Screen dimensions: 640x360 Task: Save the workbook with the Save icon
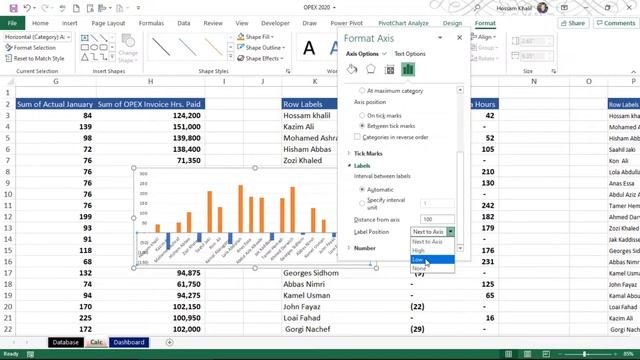[13, 8]
